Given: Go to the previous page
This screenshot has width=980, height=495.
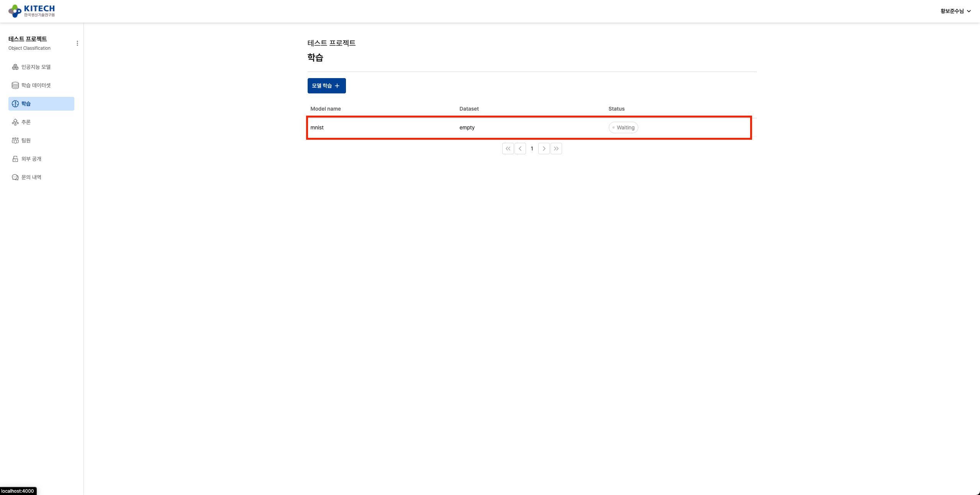Looking at the screenshot, I should (520, 149).
